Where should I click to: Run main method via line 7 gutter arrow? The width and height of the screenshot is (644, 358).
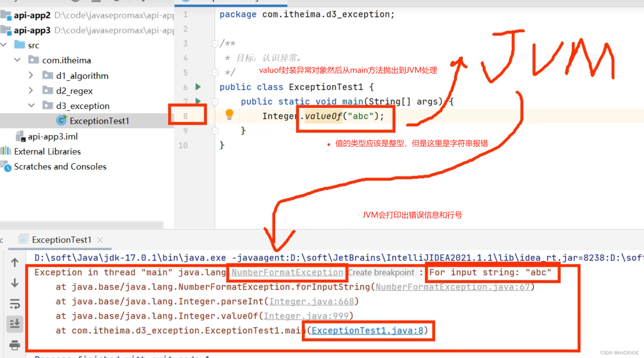point(198,100)
